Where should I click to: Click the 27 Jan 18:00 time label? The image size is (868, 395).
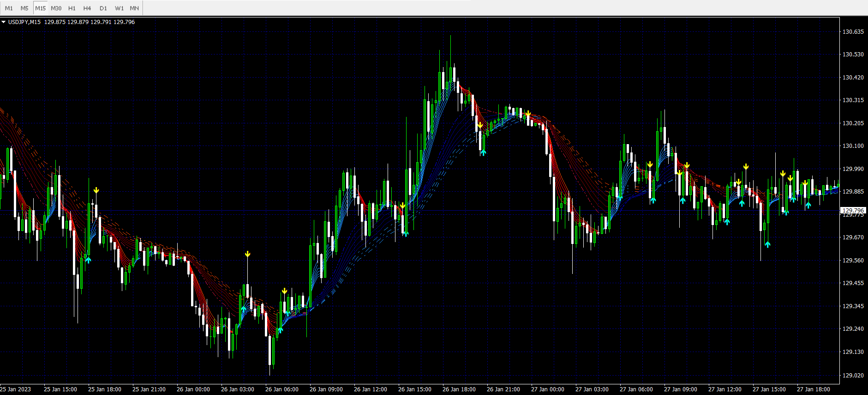814,389
